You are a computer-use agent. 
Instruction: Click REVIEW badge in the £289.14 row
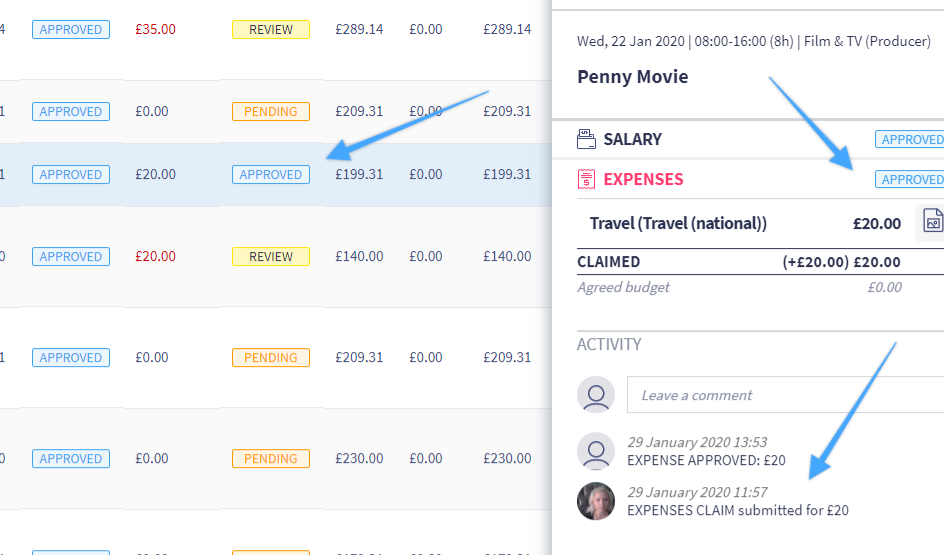tap(270, 30)
